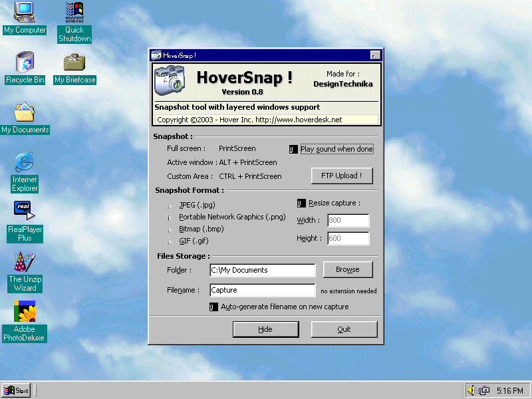Open the Recycle Bin icon
The height and width of the screenshot is (399, 532).
[x=25, y=68]
